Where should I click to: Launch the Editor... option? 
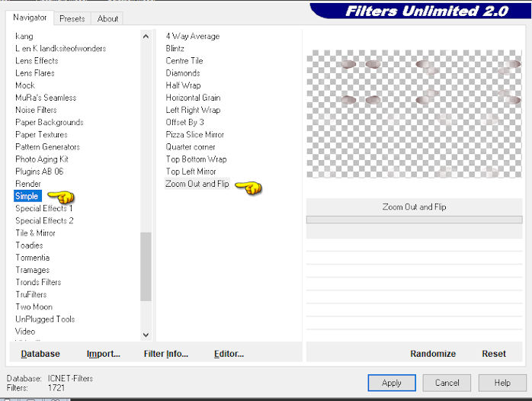coord(229,354)
